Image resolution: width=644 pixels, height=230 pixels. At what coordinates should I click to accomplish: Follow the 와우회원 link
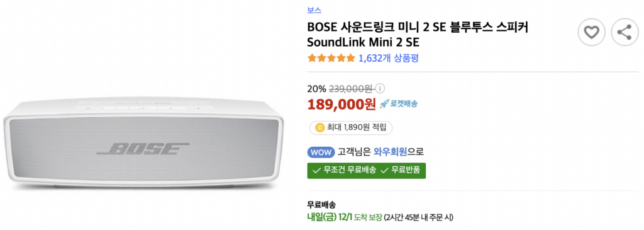(x=390, y=152)
